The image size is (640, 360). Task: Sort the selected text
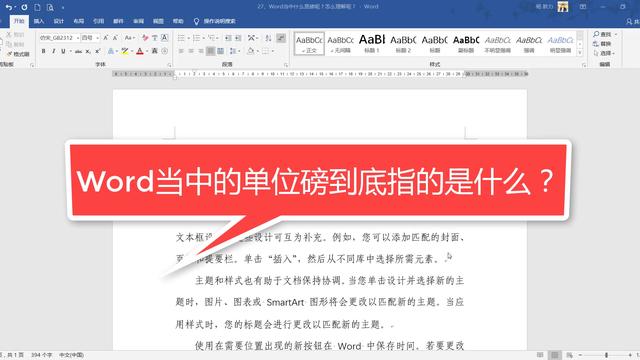pos(268,38)
